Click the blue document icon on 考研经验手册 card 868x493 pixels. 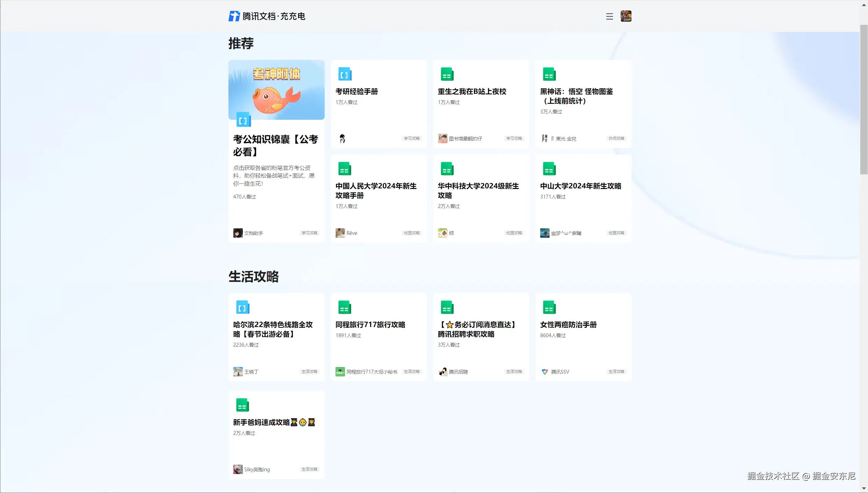click(344, 74)
